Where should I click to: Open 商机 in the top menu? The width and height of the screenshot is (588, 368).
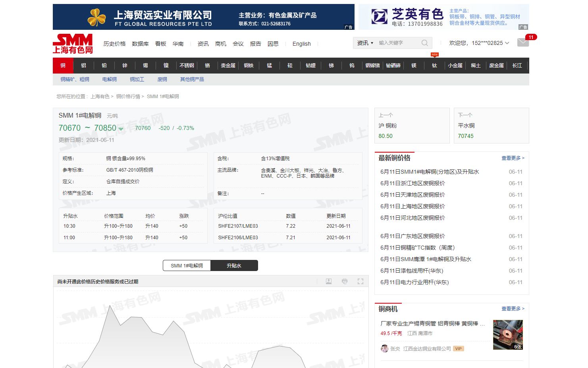click(x=221, y=44)
